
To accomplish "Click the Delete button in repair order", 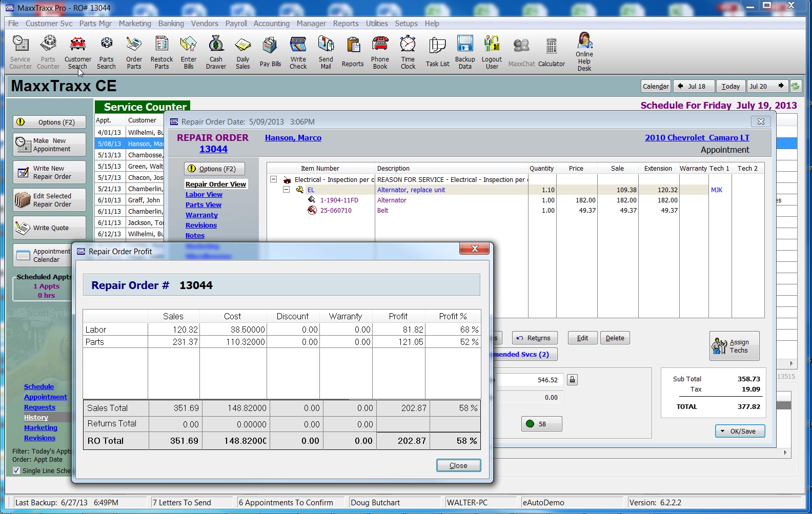I will 615,338.
